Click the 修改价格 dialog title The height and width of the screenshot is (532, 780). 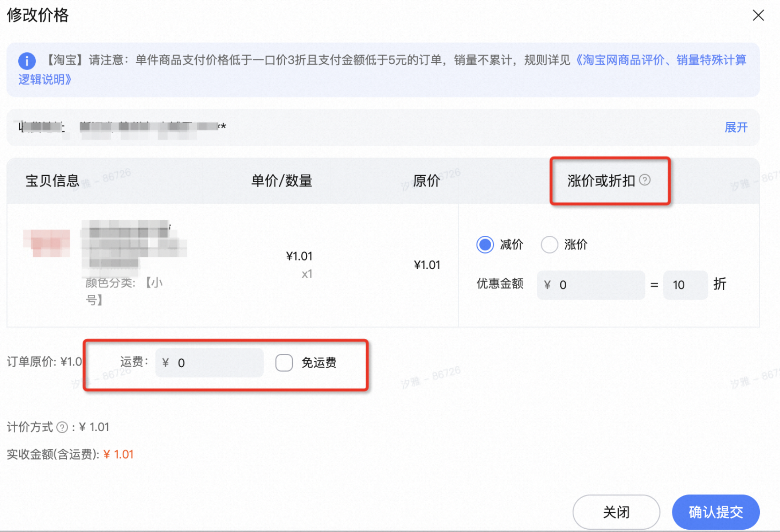coord(38,15)
